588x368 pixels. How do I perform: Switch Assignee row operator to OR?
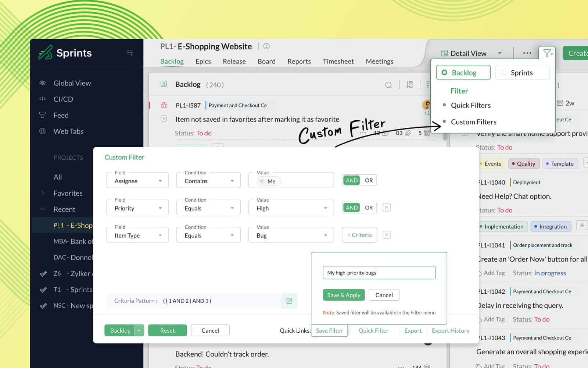[x=369, y=180]
